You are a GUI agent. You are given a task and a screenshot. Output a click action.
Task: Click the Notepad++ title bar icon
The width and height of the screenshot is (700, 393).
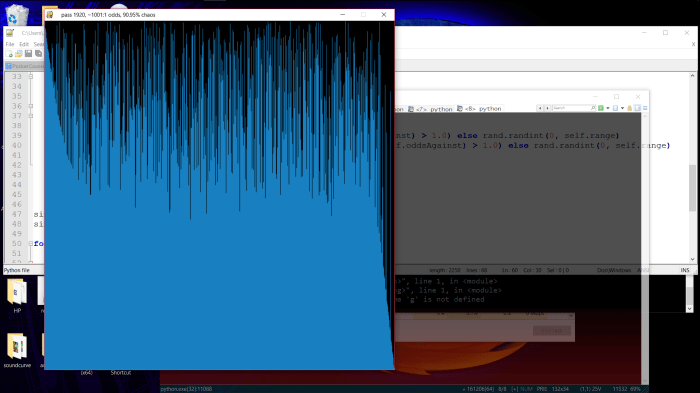pyautogui.click(x=10, y=33)
